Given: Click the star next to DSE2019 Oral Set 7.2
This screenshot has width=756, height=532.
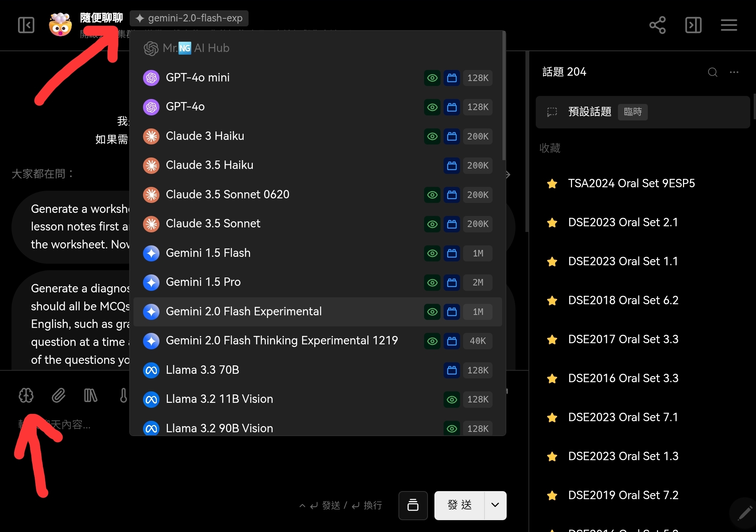Looking at the screenshot, I should (x=552, y=496).
